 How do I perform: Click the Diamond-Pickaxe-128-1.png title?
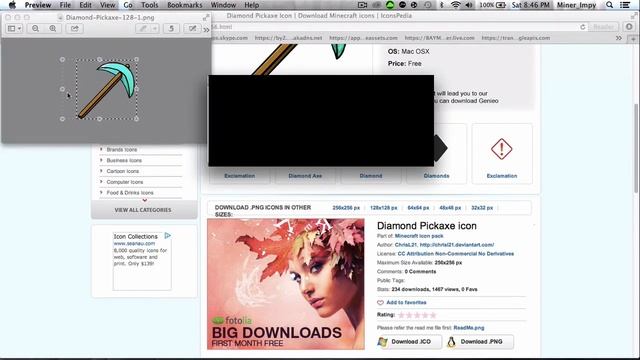(x=110, y=18)
